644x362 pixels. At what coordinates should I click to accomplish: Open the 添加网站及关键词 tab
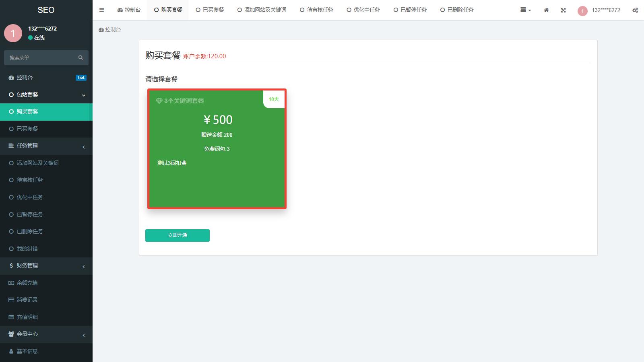coord(262,10)
